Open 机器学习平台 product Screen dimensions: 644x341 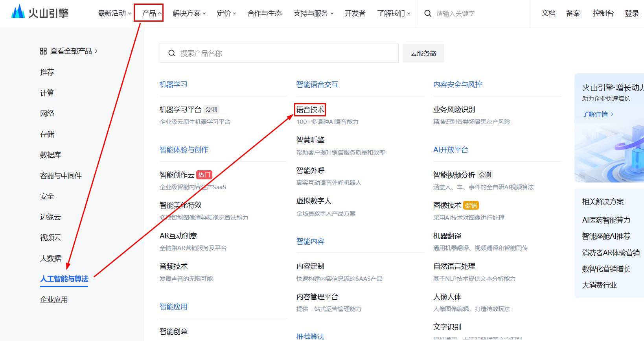[x=180, y=109]
